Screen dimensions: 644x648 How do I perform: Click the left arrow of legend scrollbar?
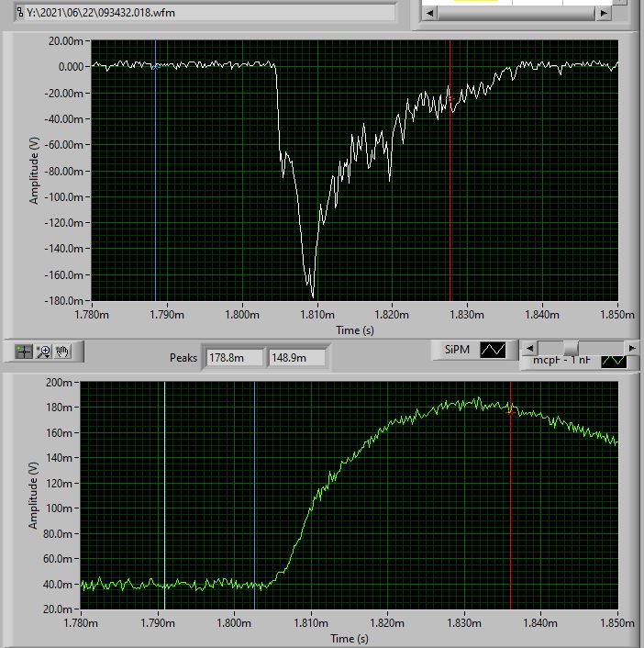tap(528, 348)
